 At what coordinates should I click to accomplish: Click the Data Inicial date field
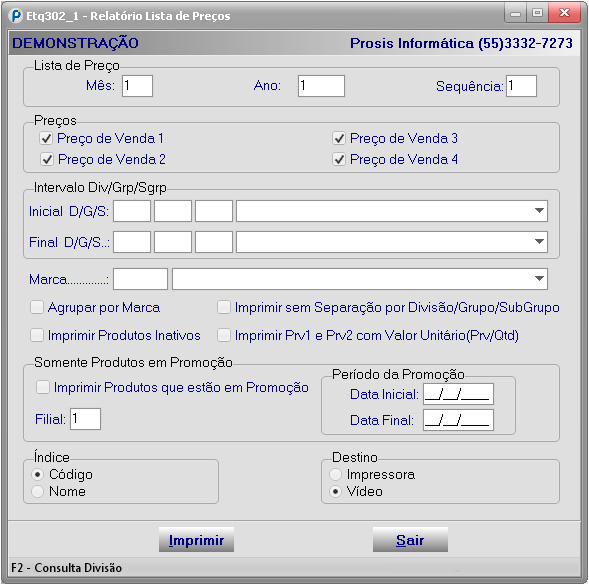coord(458,394)
